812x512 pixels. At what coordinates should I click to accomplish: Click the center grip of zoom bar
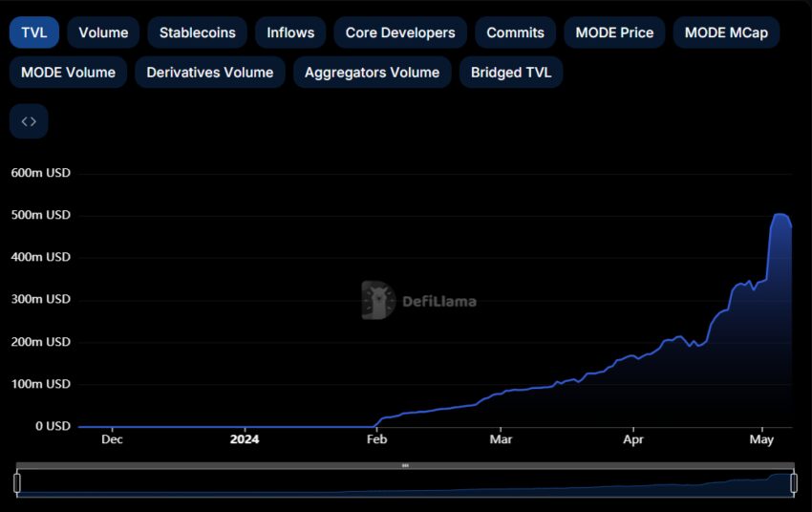coord(405,465)
